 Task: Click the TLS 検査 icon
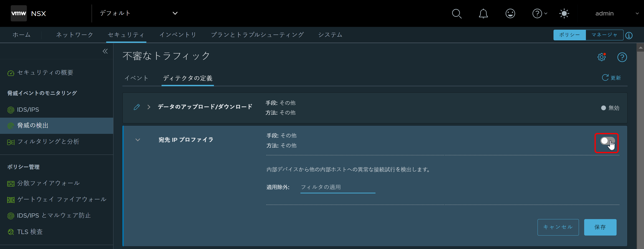pyautogui.click(x=11, y=232)
